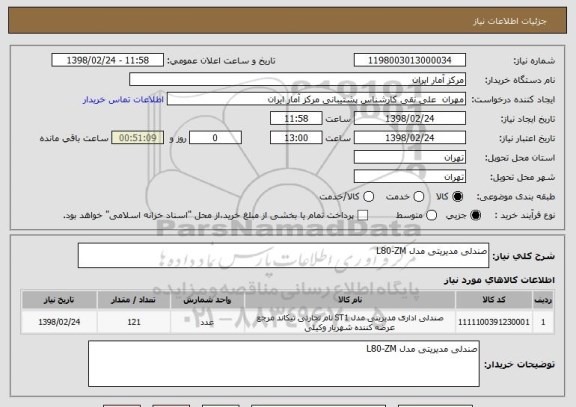Screen dimensions: 576x407
Task: Click the request creator name field
Action: pos(316,99)
